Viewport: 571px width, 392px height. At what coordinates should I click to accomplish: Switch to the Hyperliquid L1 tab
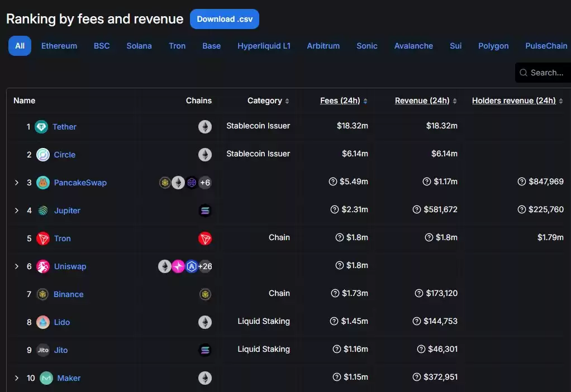tap(264, 46)
